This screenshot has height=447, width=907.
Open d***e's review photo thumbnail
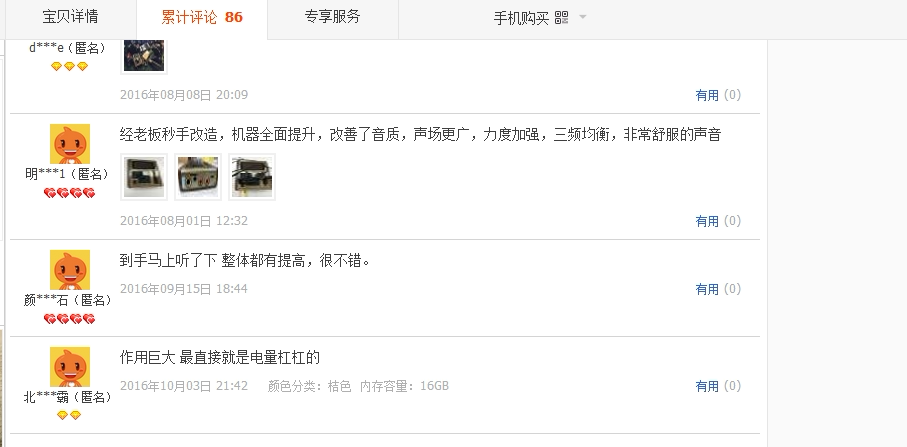click(x=144, y=56)
